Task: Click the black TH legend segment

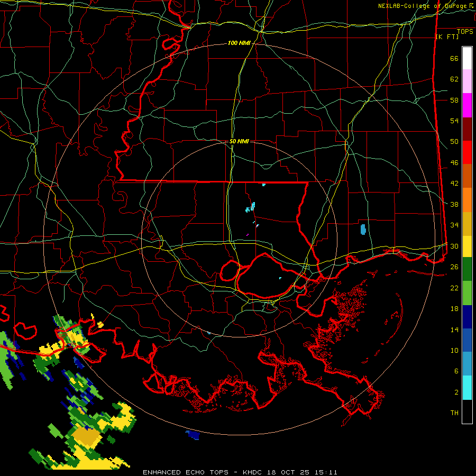Action: pyautogui.click(x=467, y=411)
